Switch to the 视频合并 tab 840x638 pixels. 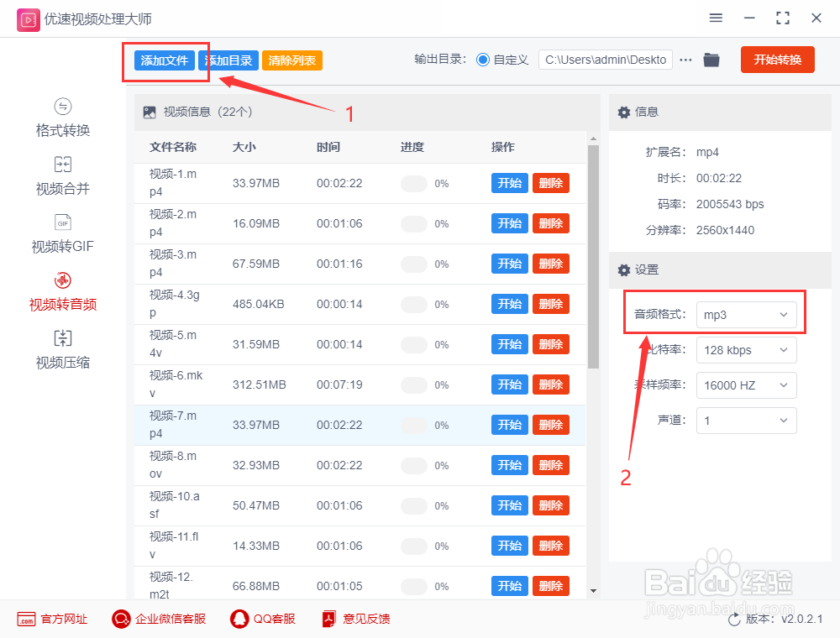[62, 176]
